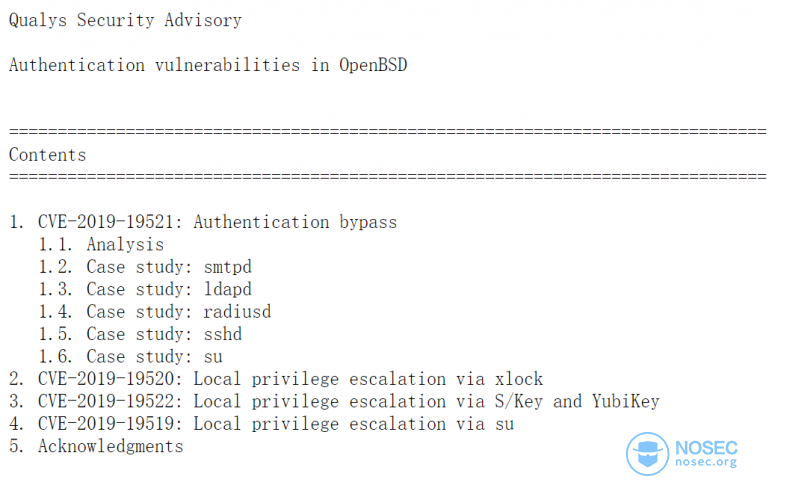Select the Authentication vulnerabilities in OpenBSD heading
The height and width of the screenshot is (500, 790).
click(208, 65)
